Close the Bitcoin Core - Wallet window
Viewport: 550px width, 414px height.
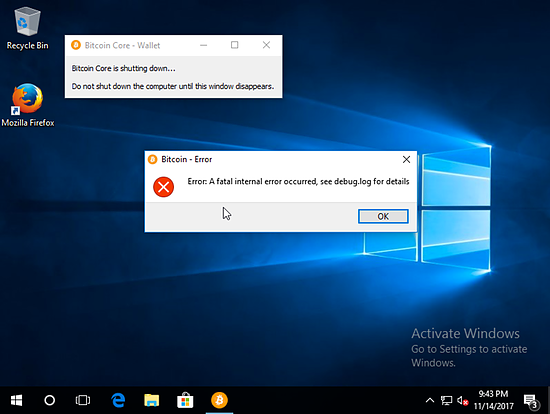pos(266,45)
